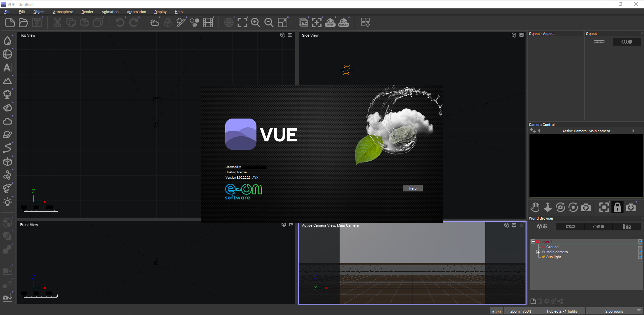The height and width of the screenshot is (315, 644).
Task: Switch World Browser to the library tab
Action: 627,227
